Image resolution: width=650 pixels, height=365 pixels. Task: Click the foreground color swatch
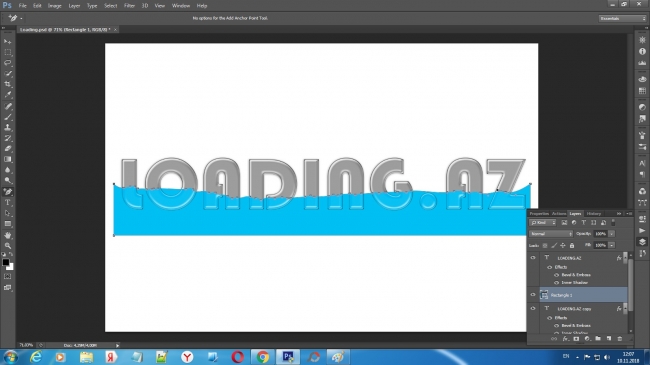(x=6, y=262)
